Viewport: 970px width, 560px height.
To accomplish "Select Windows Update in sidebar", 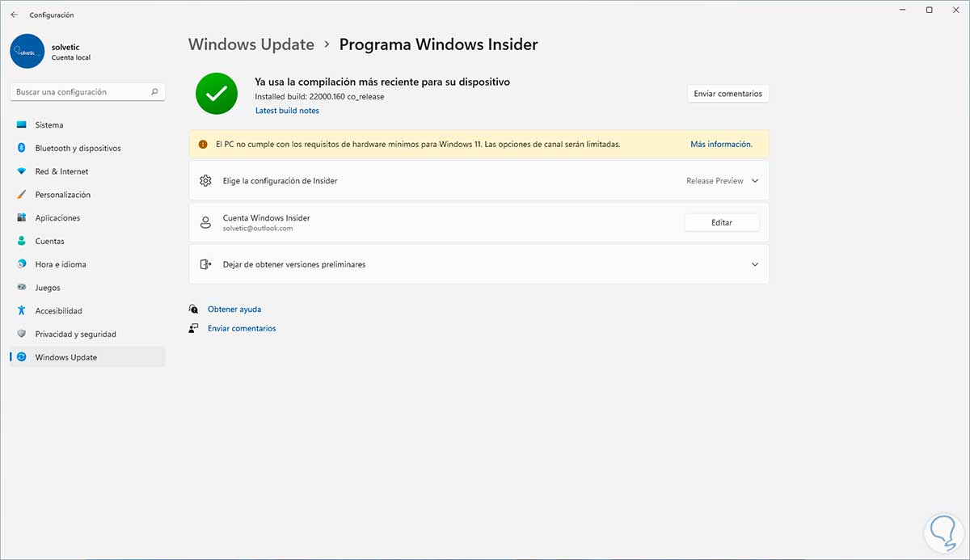I will (87, 357).
